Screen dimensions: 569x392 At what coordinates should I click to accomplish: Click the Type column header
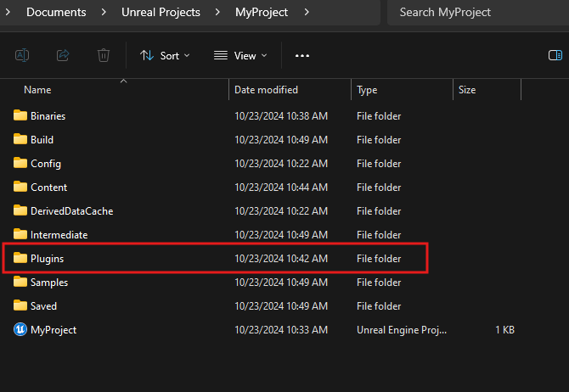point(367,90)
